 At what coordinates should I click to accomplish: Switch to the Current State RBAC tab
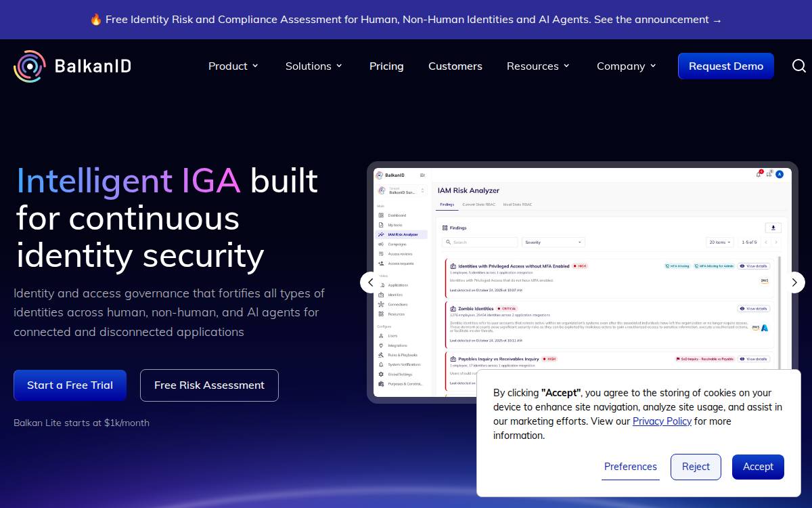[478, 205]
